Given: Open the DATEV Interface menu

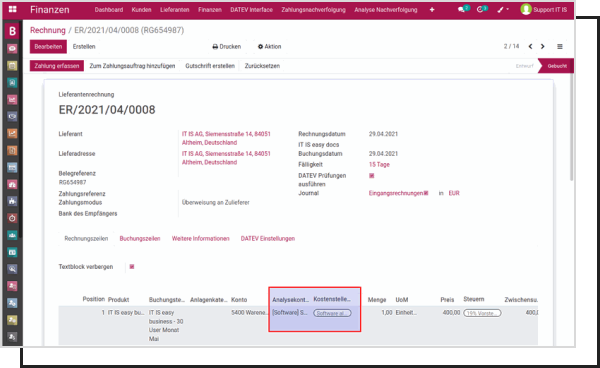Looking at the screenshot, I should [251, 10].
